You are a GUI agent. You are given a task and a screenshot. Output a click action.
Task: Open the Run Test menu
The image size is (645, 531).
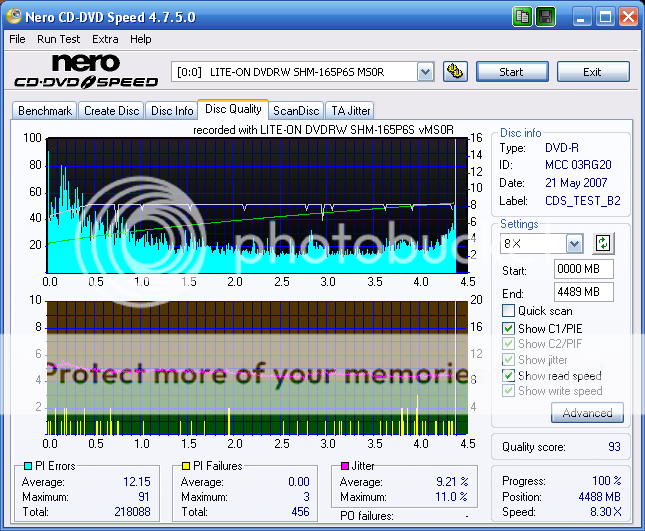pos(60,39)
